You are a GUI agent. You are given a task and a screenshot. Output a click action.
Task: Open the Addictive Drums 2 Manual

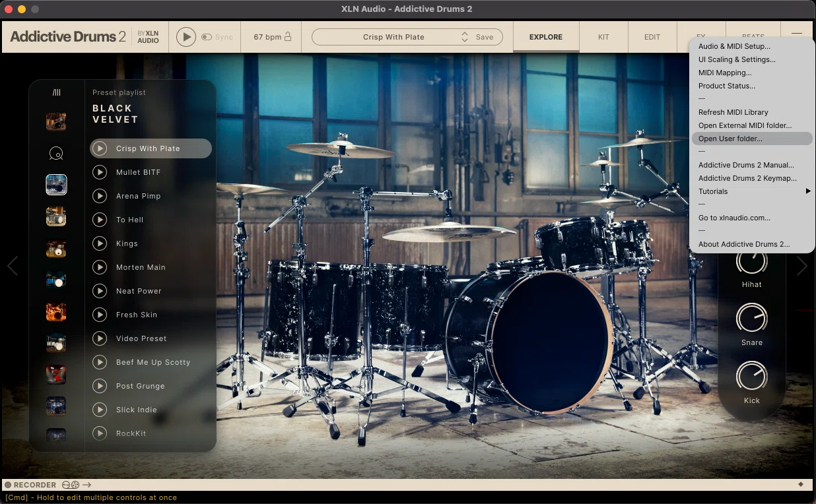[x=751, y=165]
